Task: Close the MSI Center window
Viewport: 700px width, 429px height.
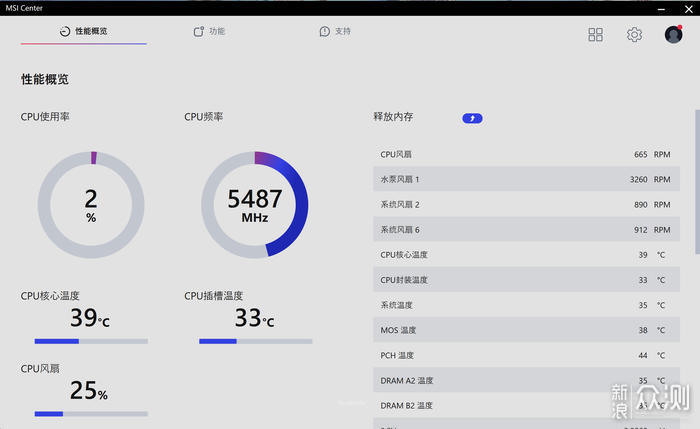Action: [688, 8]
